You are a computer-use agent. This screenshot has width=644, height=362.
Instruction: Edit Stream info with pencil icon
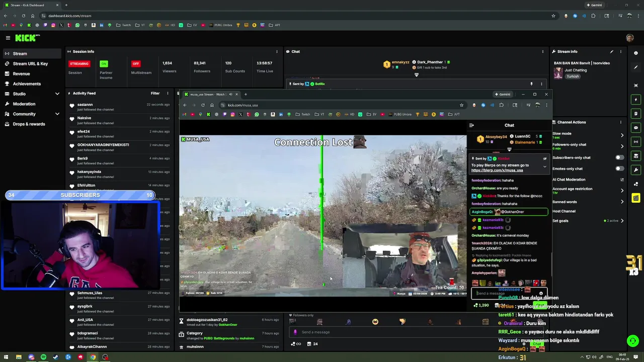click(x=611, y=51)
